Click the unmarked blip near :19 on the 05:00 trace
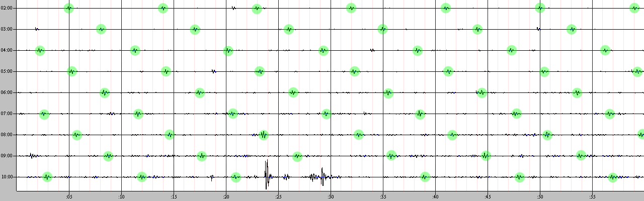 click(214, 71)
